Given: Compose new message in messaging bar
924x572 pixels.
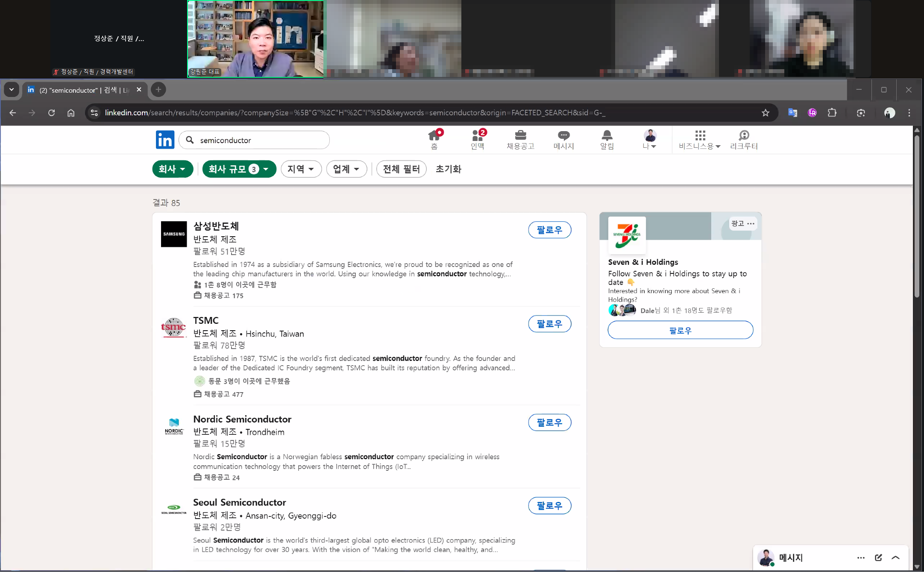Looking at the screenshot, I should click(878, 557).
